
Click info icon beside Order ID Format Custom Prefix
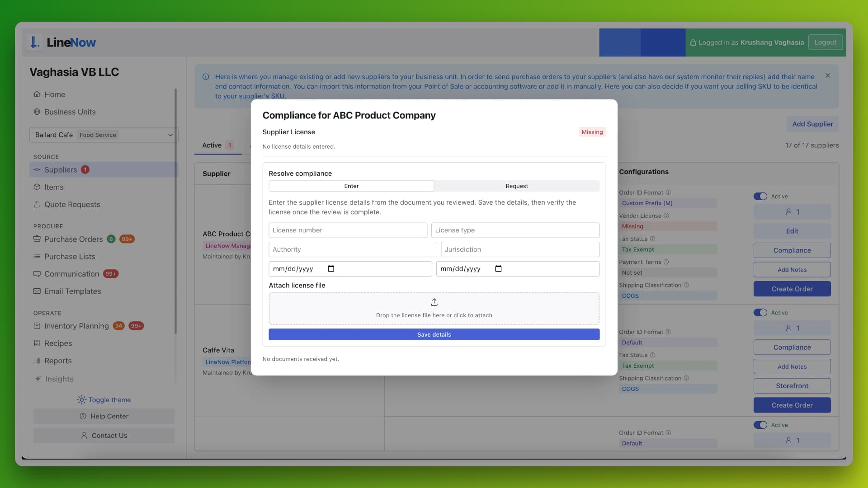tap(669, 192)
